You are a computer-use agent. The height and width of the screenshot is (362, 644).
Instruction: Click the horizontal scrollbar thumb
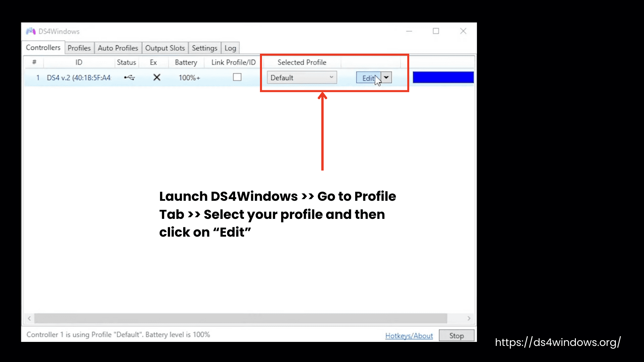[240, 318]
